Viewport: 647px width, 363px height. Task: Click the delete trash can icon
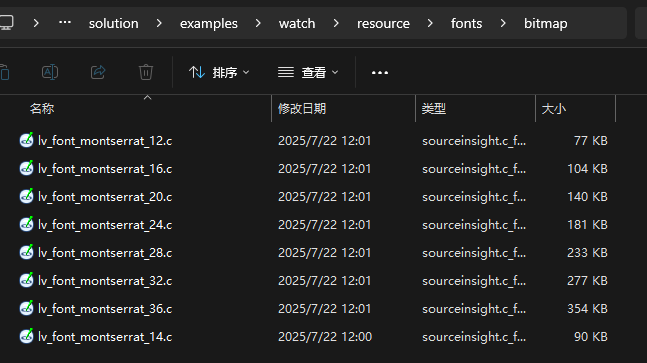point(146,72)
